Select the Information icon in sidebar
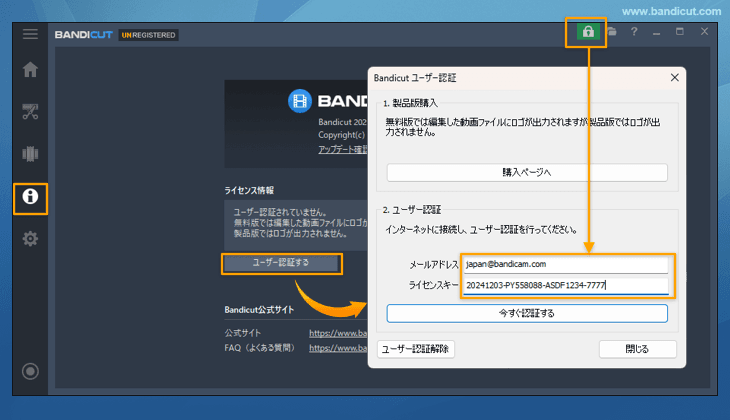 pyautogui.click(x=30, y=196)
